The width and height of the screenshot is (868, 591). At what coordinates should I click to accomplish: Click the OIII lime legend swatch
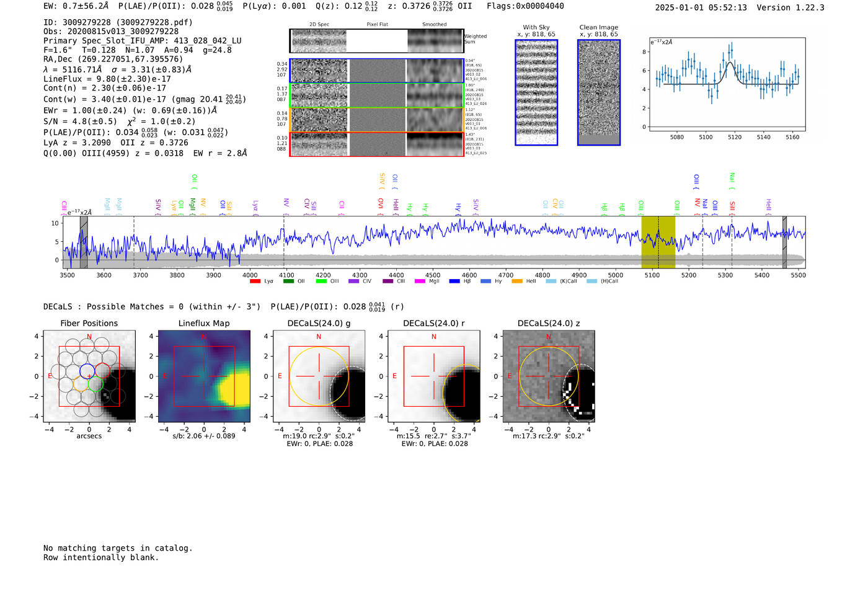pyautogui.click(x=321, y=282)
